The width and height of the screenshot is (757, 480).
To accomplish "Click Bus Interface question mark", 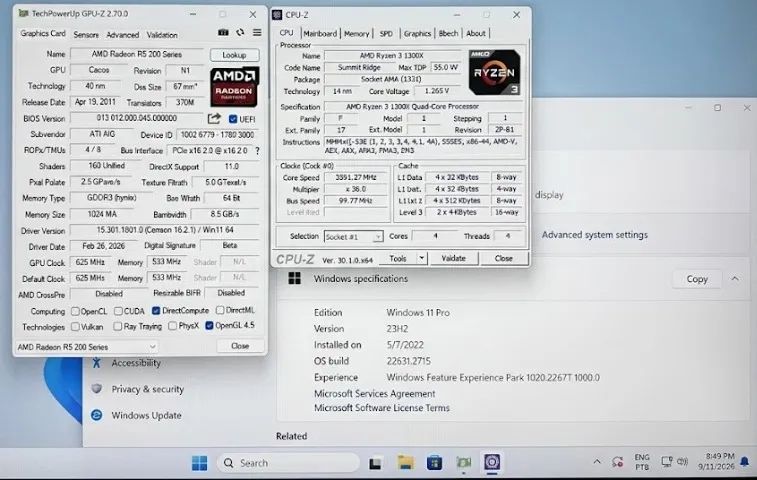I will click(x=257, y=151).
